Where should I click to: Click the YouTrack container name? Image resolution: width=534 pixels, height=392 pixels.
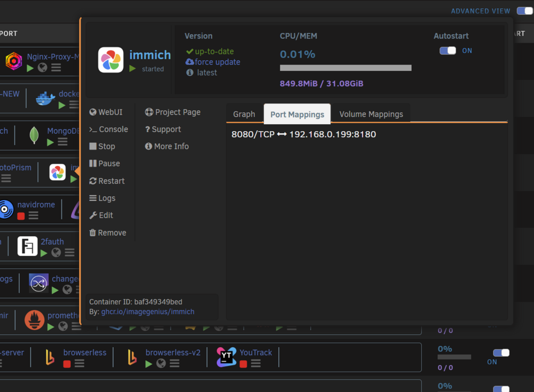point(256,353)
